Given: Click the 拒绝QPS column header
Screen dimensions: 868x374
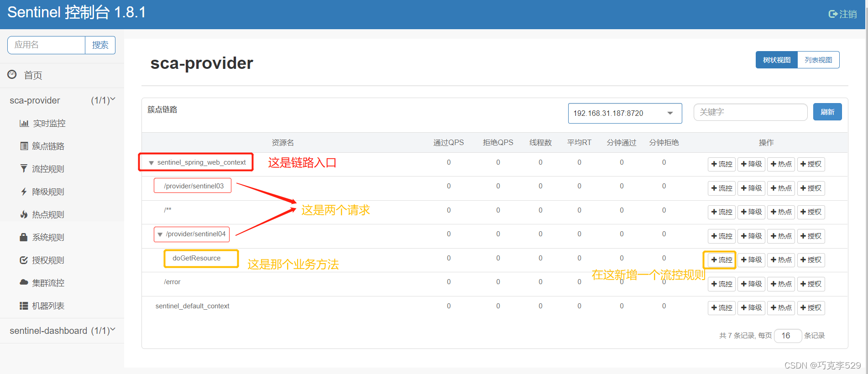Looking at the screenshot, I should (x=498, y=143).
